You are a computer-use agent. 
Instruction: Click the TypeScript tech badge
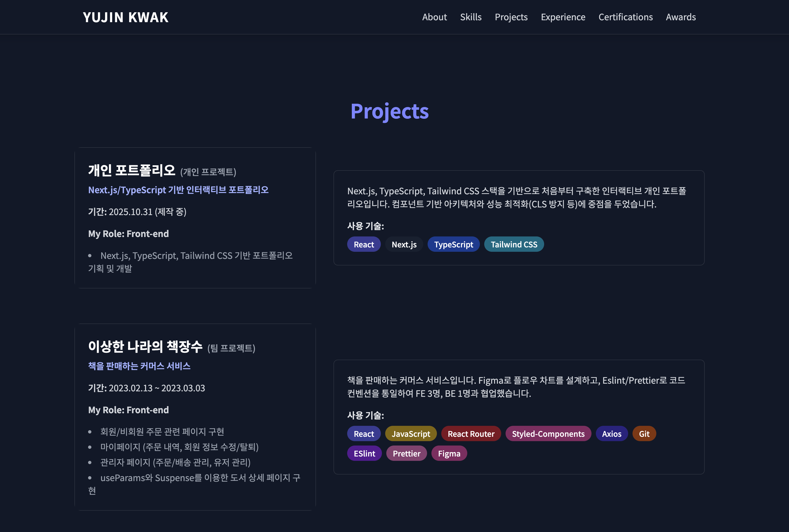453,244
